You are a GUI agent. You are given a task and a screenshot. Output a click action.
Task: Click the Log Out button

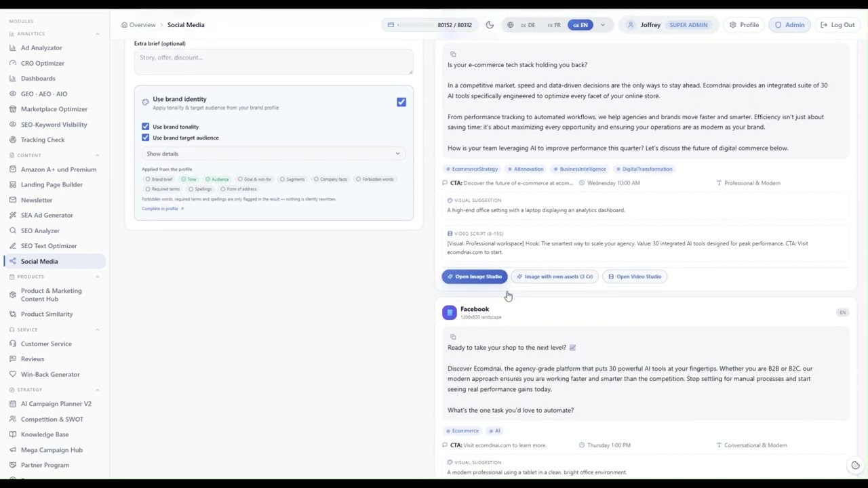(x=837, y=25)
